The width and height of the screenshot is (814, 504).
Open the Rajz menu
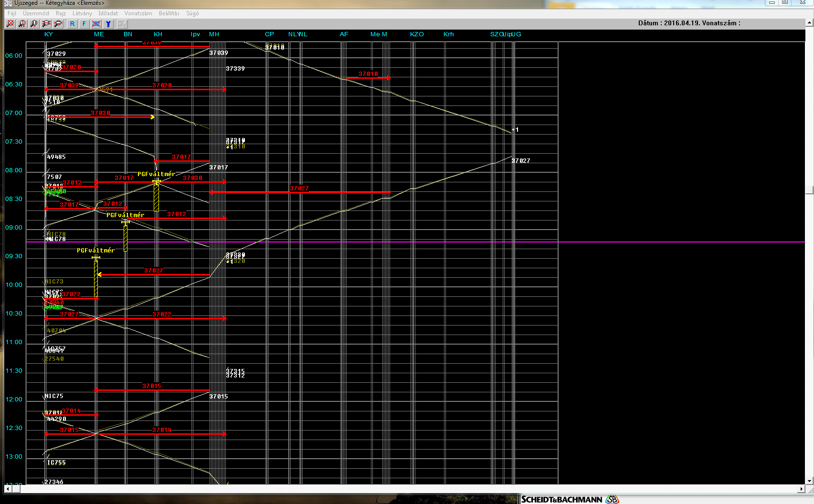click(61, 13)
